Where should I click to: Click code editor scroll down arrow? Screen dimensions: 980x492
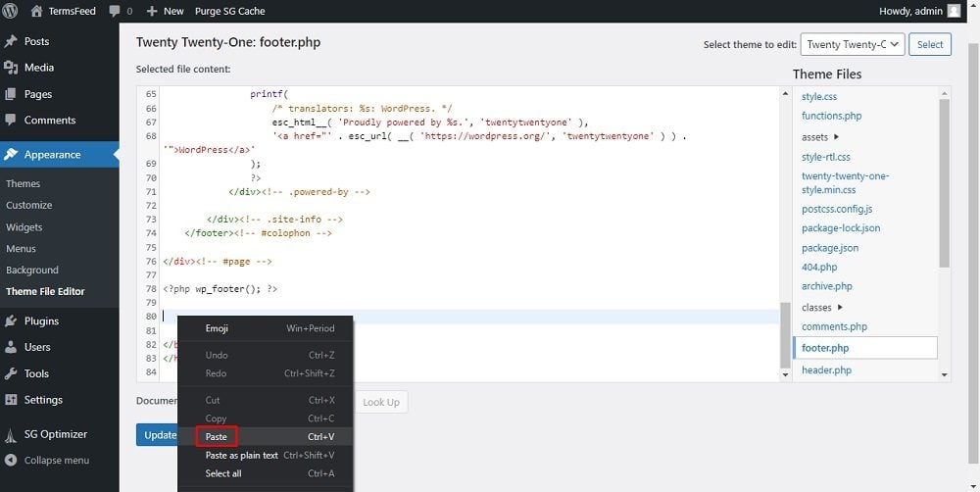coord(786,374)
